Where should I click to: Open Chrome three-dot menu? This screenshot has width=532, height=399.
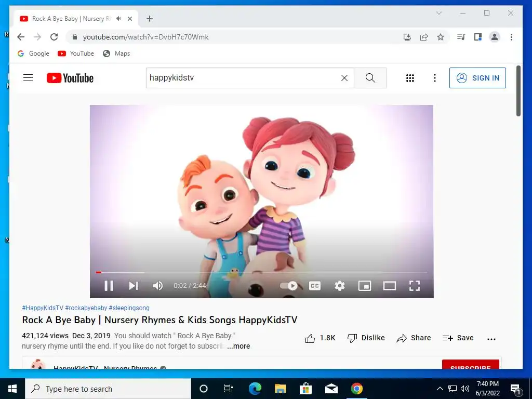pos(511,37)
